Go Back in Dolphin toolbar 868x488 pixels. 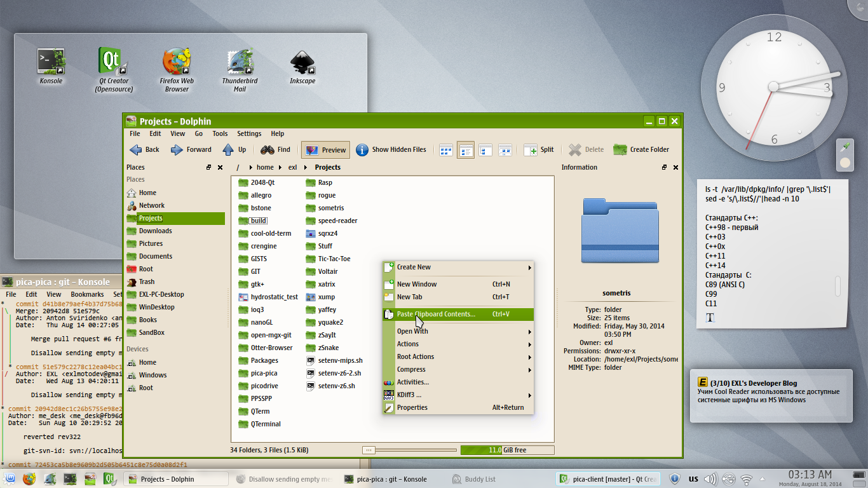pos(144,150)
